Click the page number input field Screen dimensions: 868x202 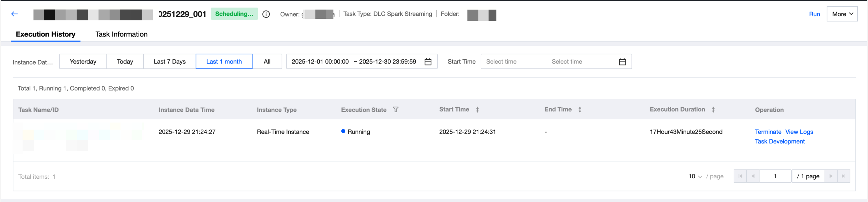[775, 176]
